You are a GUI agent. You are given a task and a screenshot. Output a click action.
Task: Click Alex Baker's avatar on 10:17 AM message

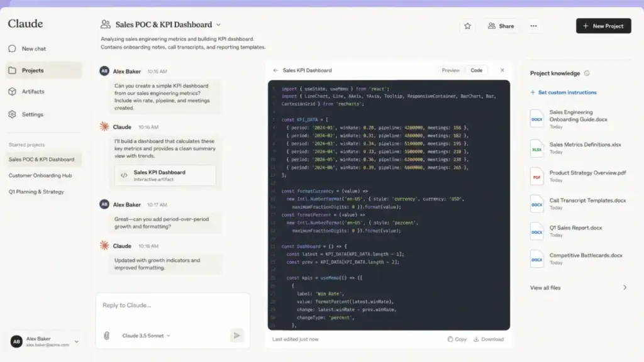[104, 204]
